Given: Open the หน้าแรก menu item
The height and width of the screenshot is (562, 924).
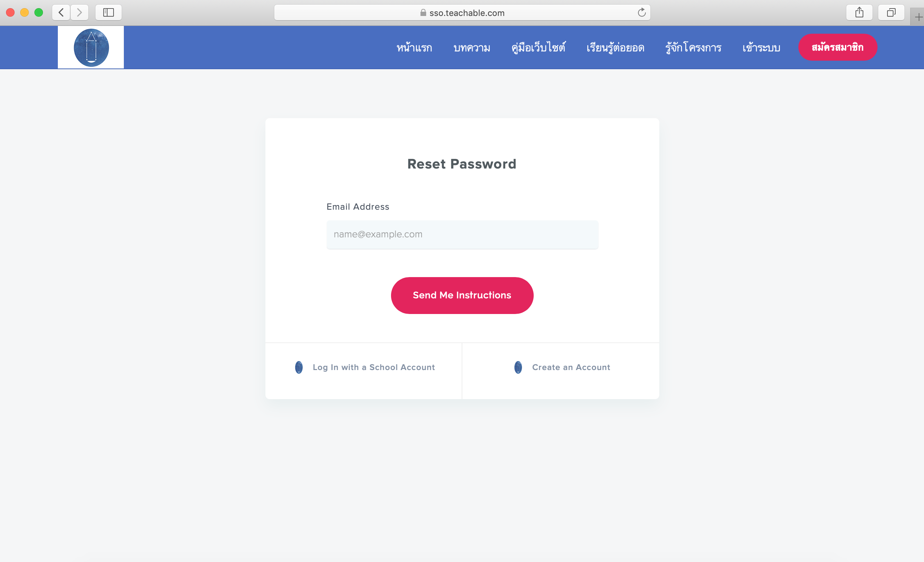Looking at the screenshot, I should pyautogui.click(x=414, y=48).
